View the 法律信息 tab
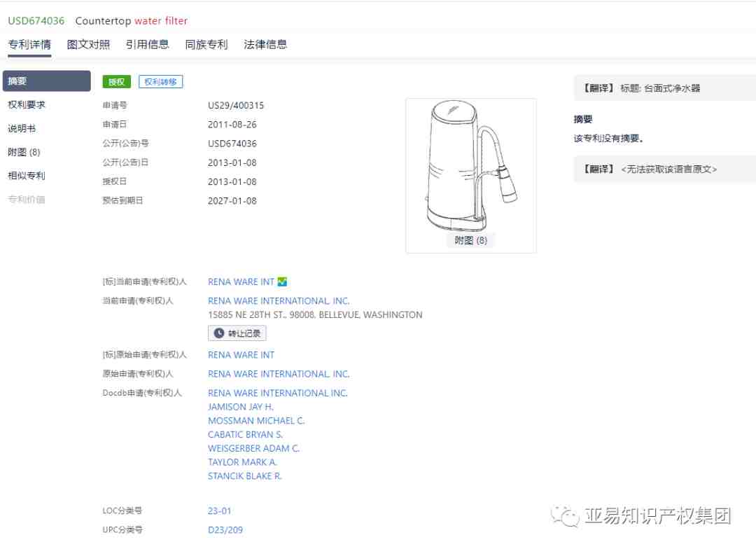Screen dimensions: 756x549 coord(265,44)
